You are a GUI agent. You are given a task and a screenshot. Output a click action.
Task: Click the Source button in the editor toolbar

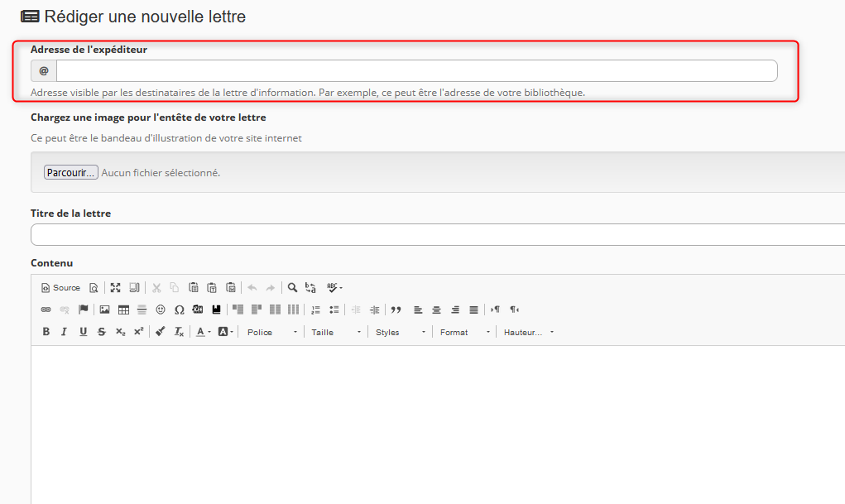click(x=61, y=288)
